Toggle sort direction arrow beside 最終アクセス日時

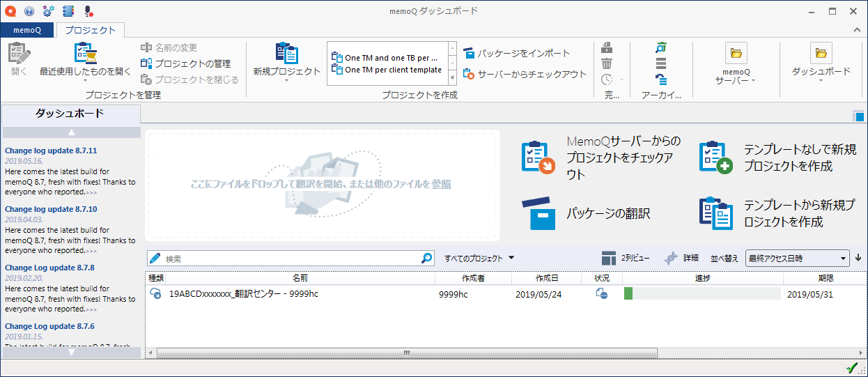coord(858,258)
